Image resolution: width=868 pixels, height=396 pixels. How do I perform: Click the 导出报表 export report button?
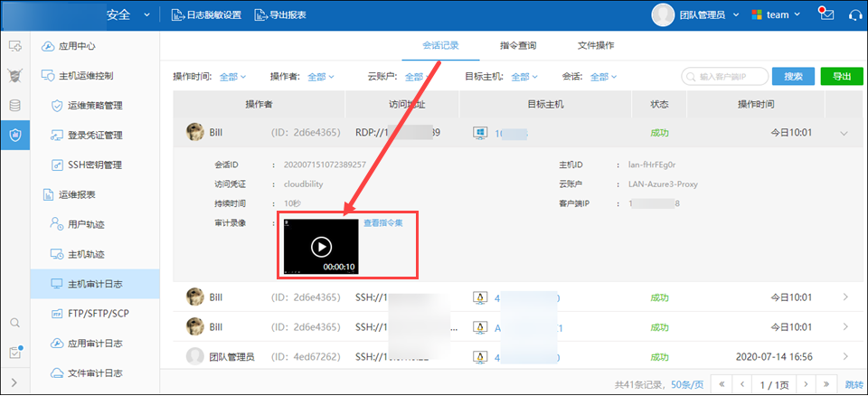point(280,15)
